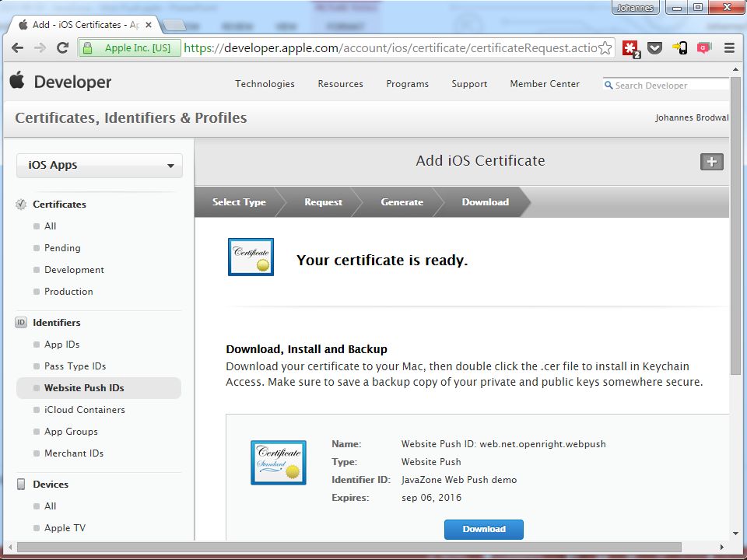Click the browser forward arrow

point(40,47)
